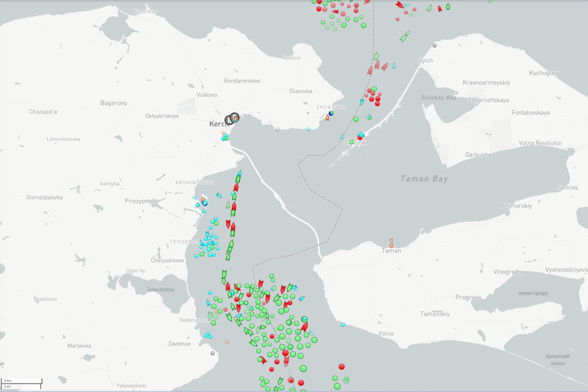Select the orange vessel near Taman
The image size is (588, 392).
tap(391, 243)
